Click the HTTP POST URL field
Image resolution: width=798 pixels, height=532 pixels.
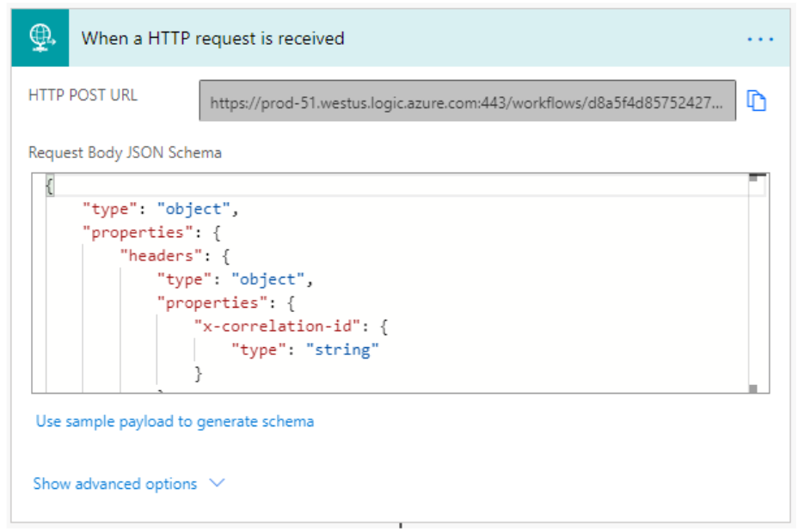(x=467, y=101)
